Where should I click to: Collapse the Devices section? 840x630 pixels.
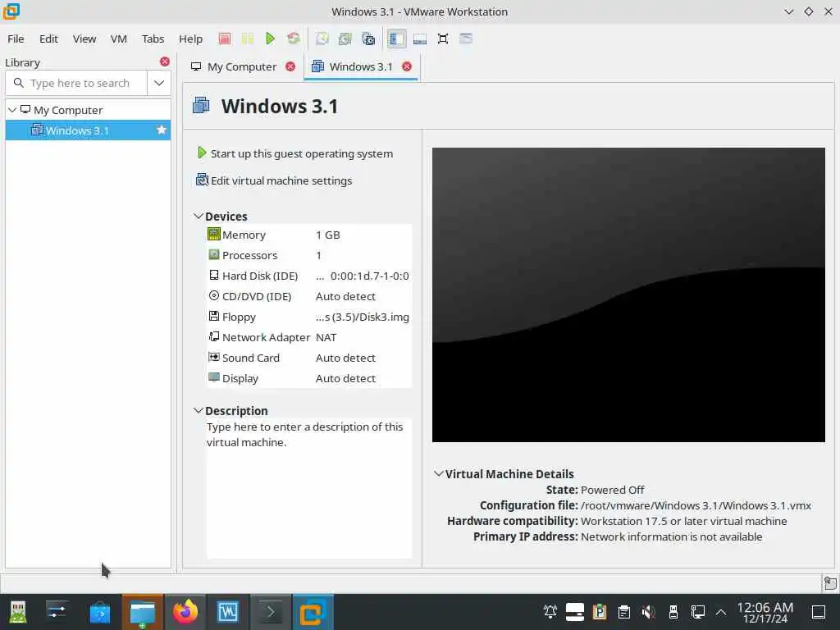click(199, 216)
